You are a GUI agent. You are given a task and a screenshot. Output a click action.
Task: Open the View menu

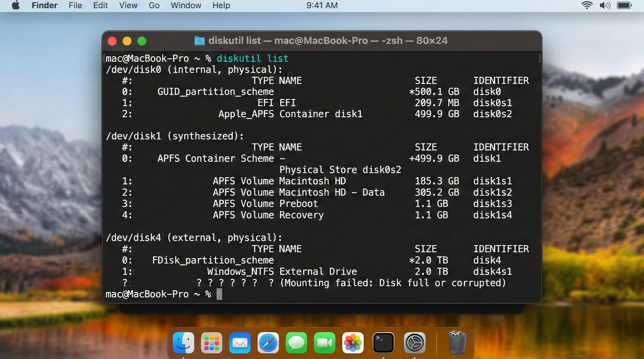[x=128, y=5]
